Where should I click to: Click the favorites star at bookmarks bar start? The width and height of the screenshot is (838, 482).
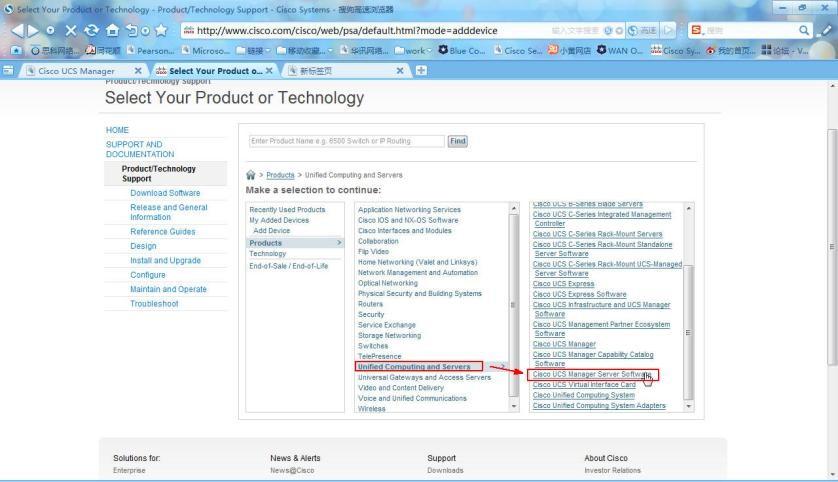click(17, 50)
